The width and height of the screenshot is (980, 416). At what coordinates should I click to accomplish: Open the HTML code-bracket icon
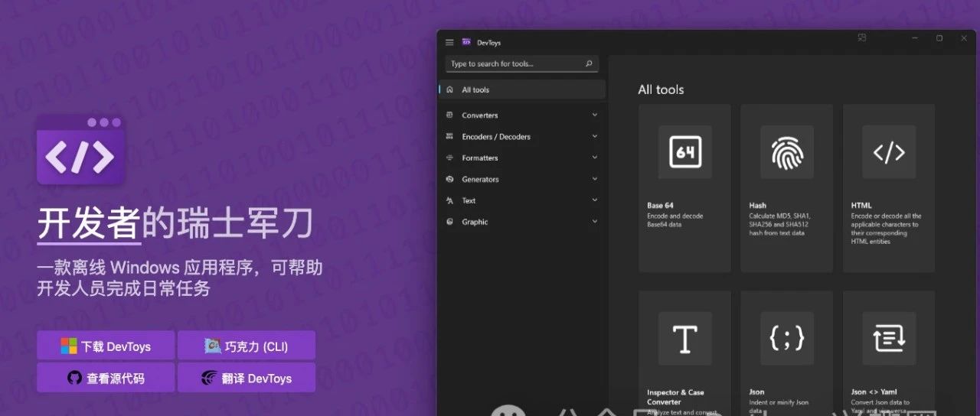coord(888,152)
